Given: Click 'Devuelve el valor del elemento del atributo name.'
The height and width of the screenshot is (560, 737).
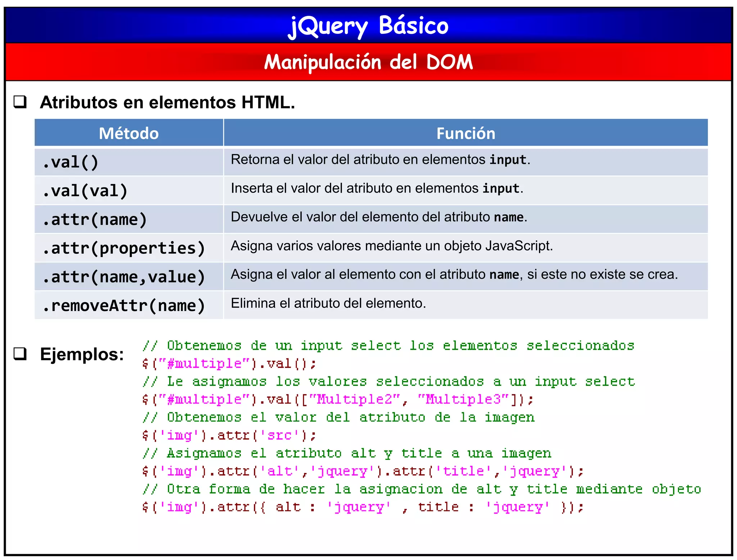Looking at the screenshot, I should 379,217.
